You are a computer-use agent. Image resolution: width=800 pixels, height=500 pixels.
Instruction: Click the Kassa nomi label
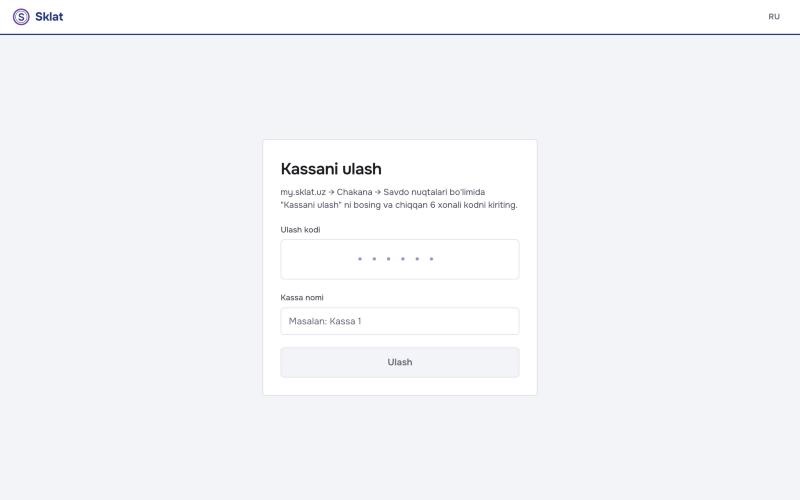(302, 297)
